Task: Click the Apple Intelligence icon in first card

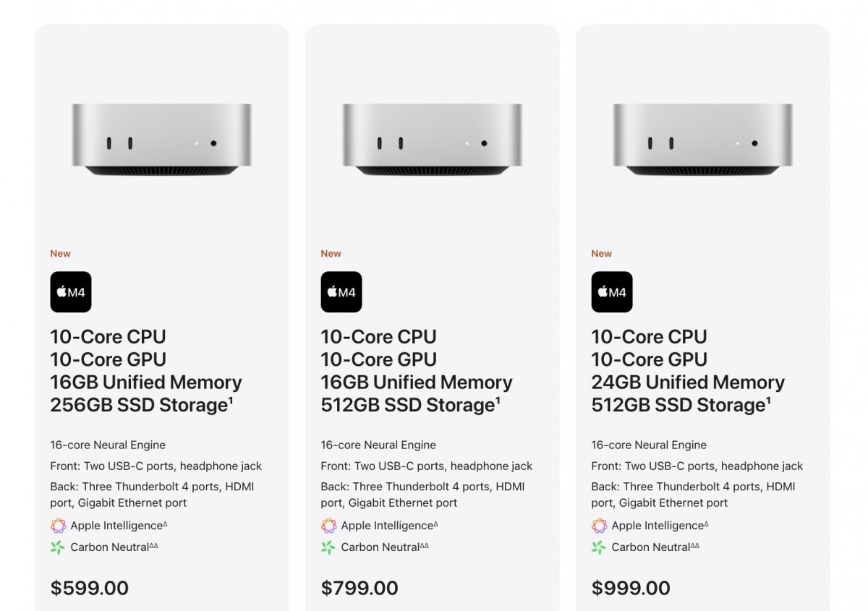Action: [58, 526]
